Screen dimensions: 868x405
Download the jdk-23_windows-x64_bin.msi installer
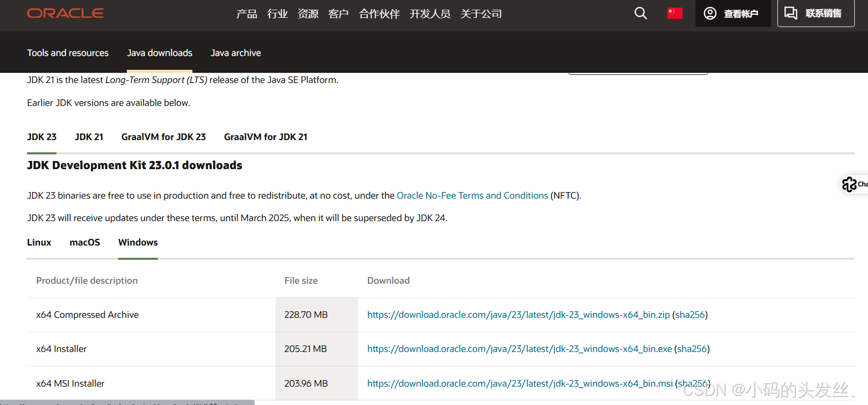click(x=520, y=384)
